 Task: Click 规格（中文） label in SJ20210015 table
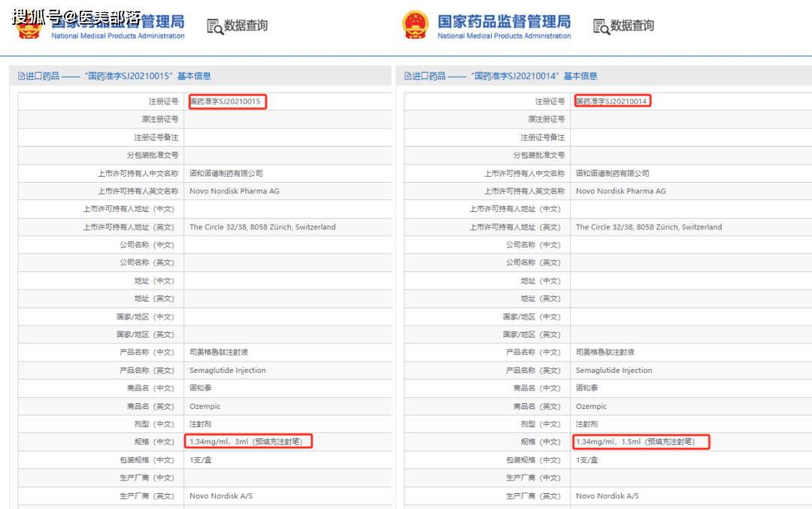(x=156, y=441)
